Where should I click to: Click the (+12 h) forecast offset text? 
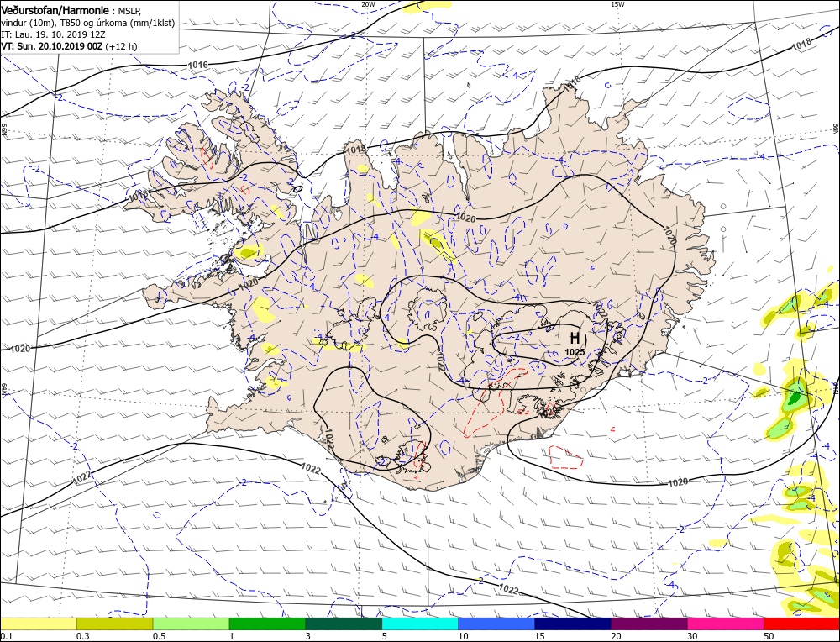(x=122, y=46)
